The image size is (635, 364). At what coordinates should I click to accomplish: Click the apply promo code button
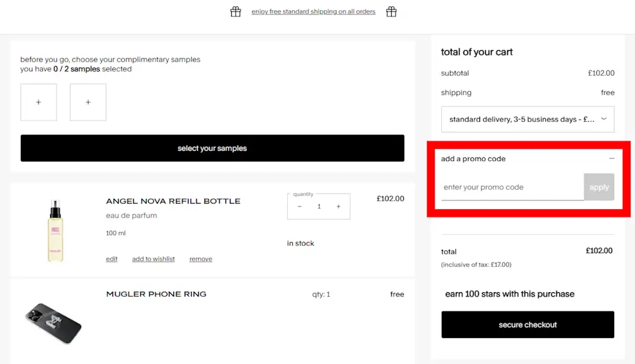point(599,187)
